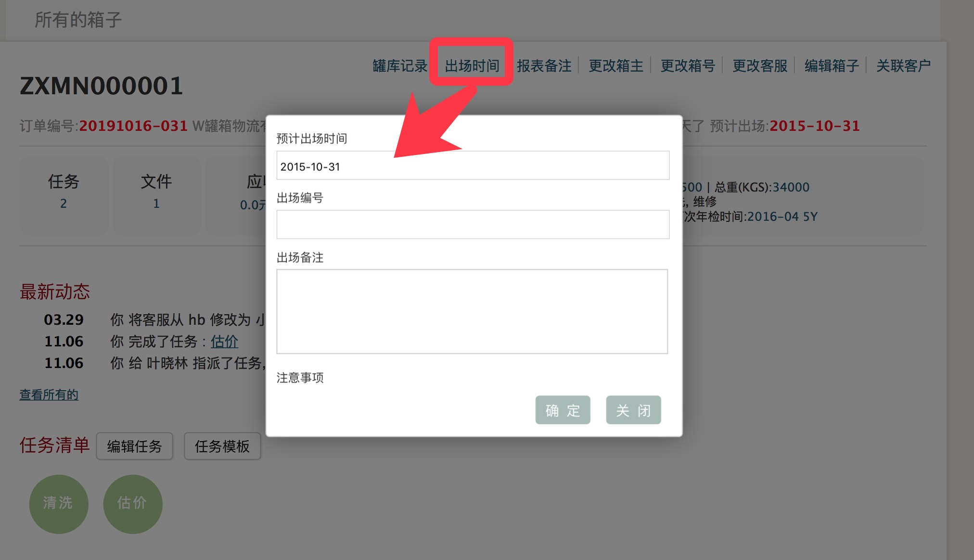The width and height of the screenshot is (974, 560).
Task: Select the 更改箱号 menu link
Action: click(x=688, y=66)
